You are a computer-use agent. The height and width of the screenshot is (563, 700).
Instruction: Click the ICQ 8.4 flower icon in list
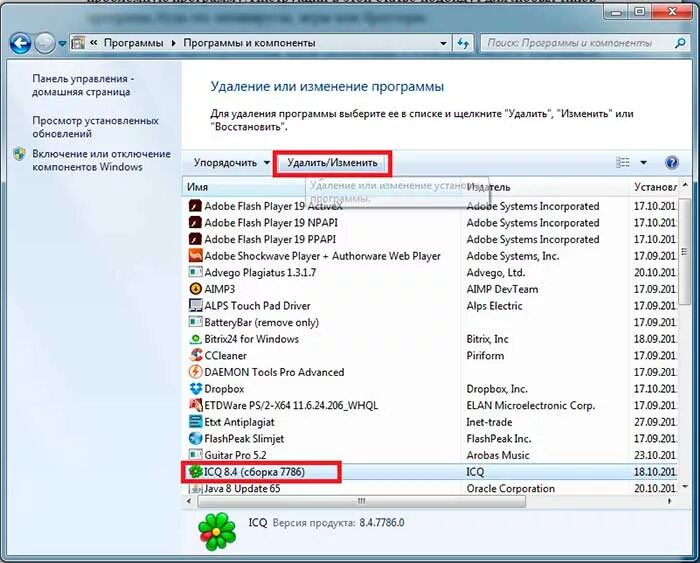tap(195, 471)
